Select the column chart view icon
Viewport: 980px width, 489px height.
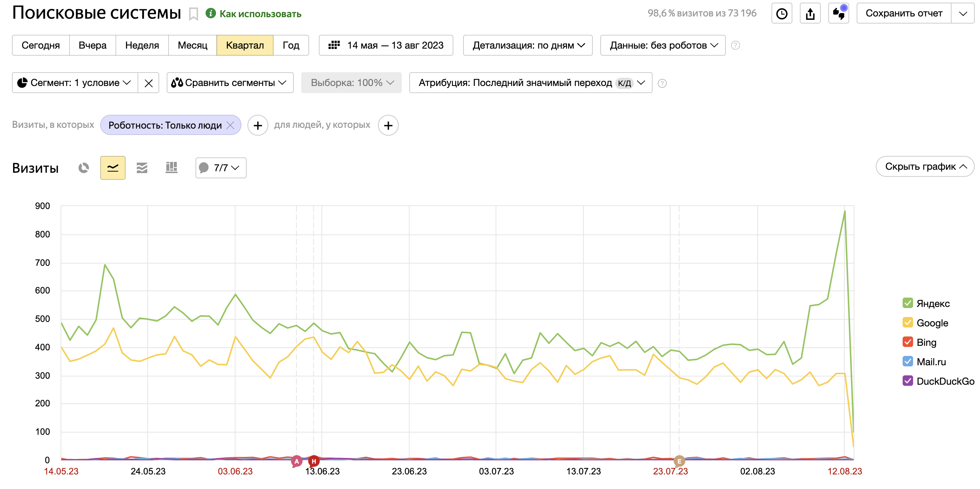click(x=171, y=168)
